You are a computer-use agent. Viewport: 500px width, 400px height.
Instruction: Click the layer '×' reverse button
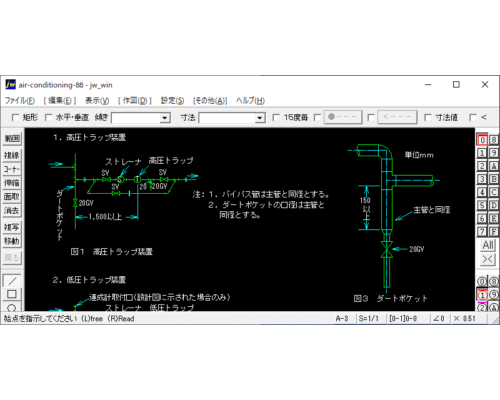[x=488, y=259]
